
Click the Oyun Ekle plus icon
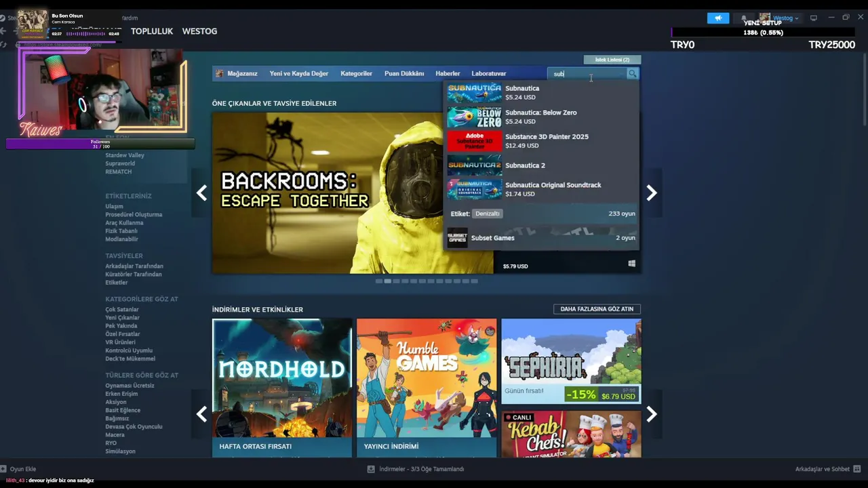pyautogui.click(x=4, y=468)
